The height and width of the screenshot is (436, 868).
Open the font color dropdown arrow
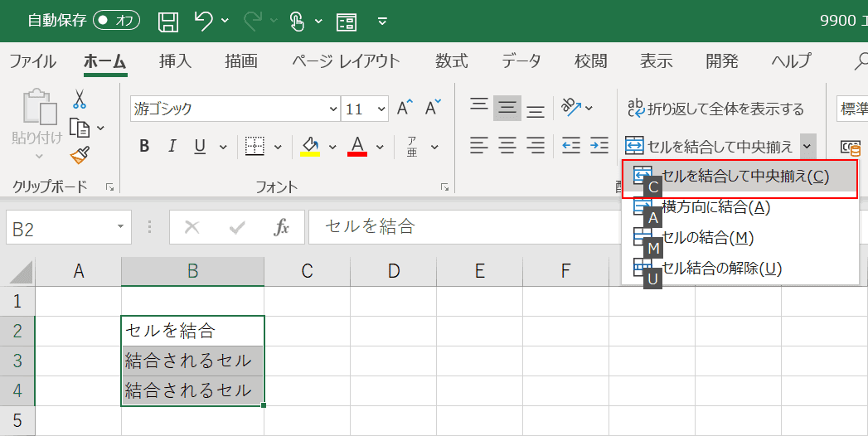click(380, 147)
